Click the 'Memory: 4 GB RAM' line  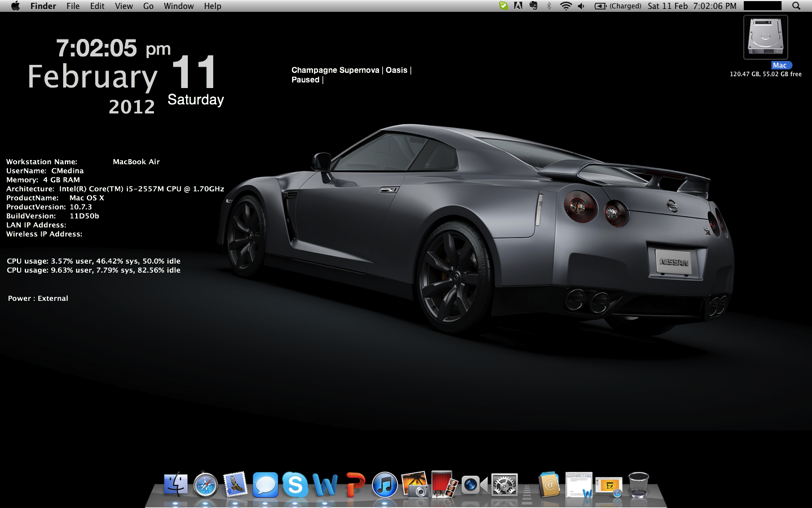(x=43, y=179)
